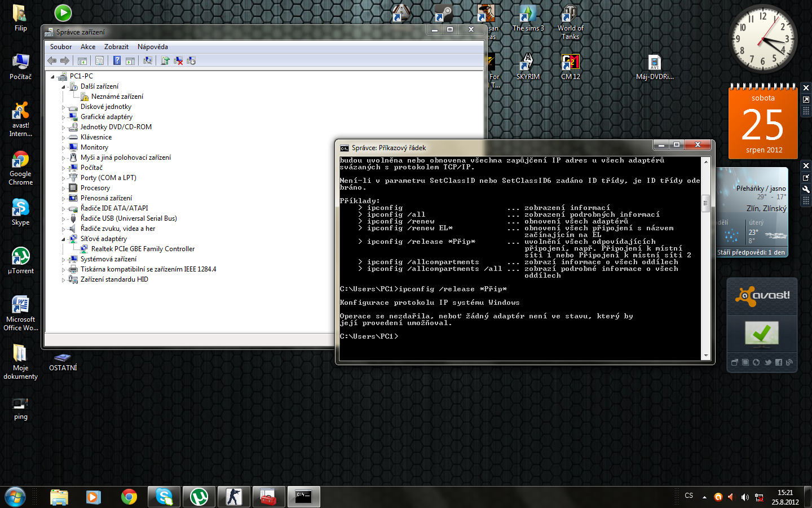Select Neznámé zařízení in the tree
The image size is (812, 508).
coord(117,97)
